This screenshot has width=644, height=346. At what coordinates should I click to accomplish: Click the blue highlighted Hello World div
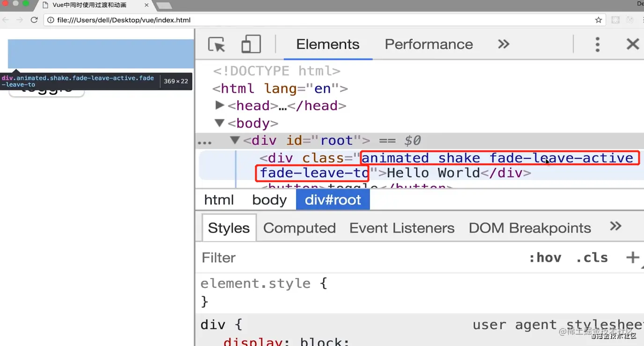tap(101, 54)
